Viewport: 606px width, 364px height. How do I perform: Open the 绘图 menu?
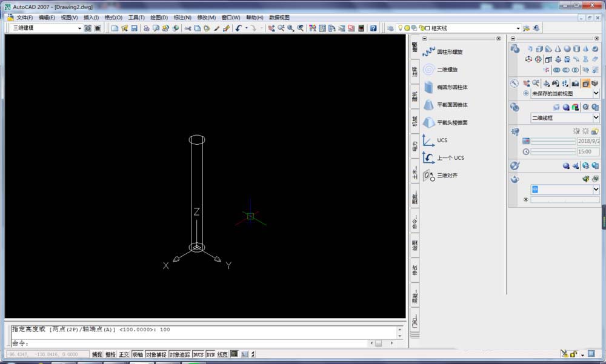tap(159, 17)
